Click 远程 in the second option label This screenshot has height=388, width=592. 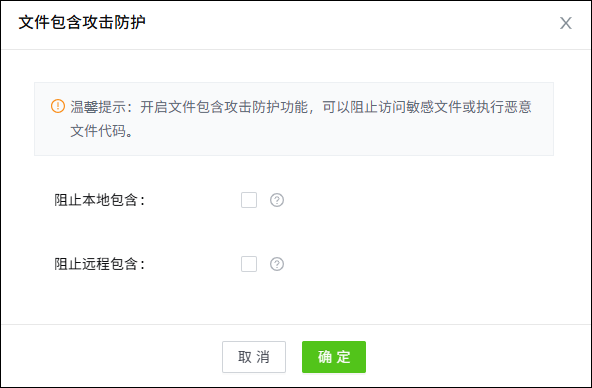(x=96, y=264)
